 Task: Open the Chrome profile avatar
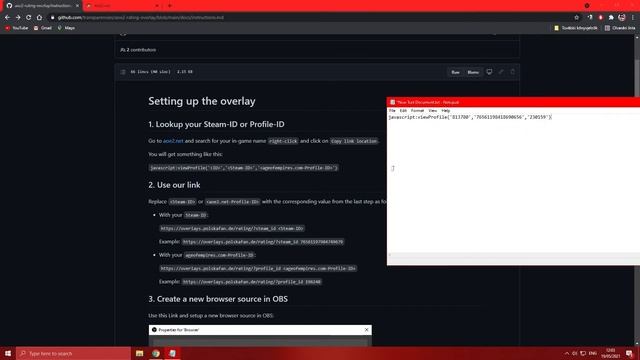pos(622,18)
